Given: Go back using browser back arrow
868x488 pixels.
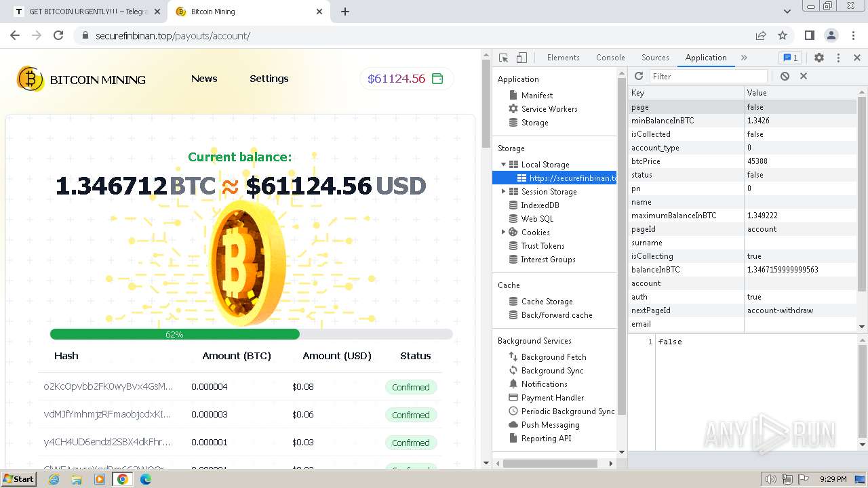Looking at the screenshot, I should point(15,35).
